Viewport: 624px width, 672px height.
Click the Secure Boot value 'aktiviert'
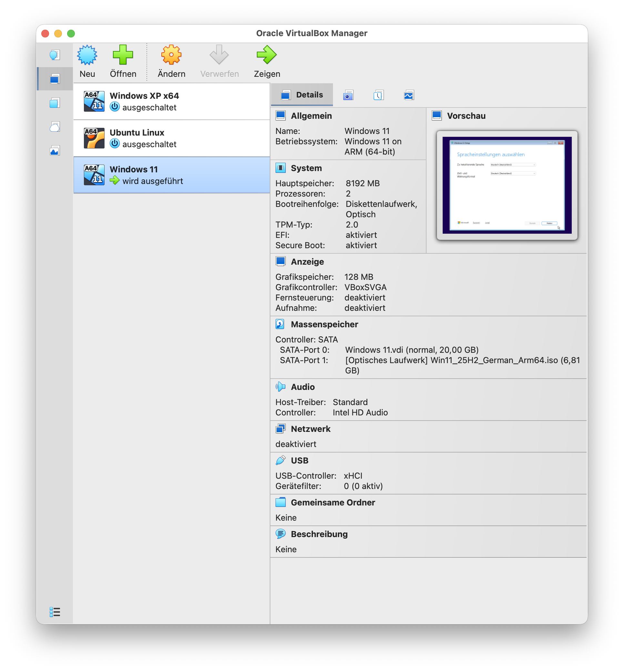[361, 245]
